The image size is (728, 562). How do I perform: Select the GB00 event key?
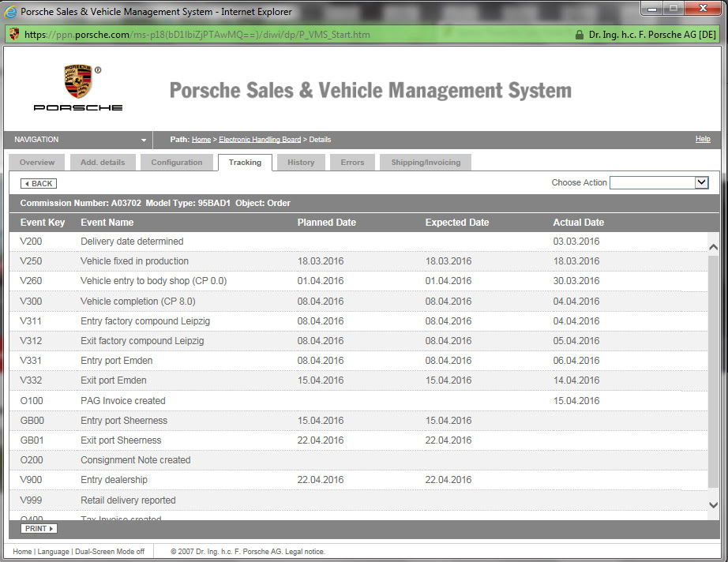point(32,421)
